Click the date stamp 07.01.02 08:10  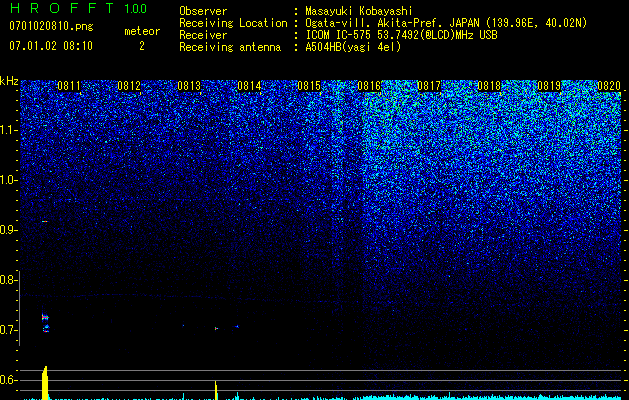[51, 46]
